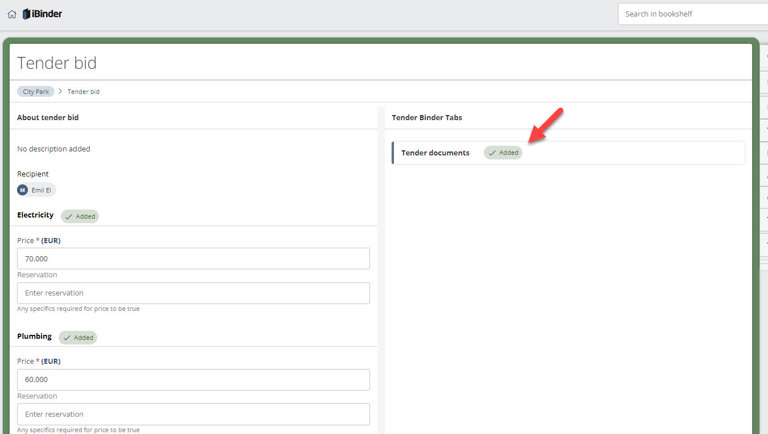Open the City Park breadcrumb
This screenshot has width=768, height=434.
point(36,92)
